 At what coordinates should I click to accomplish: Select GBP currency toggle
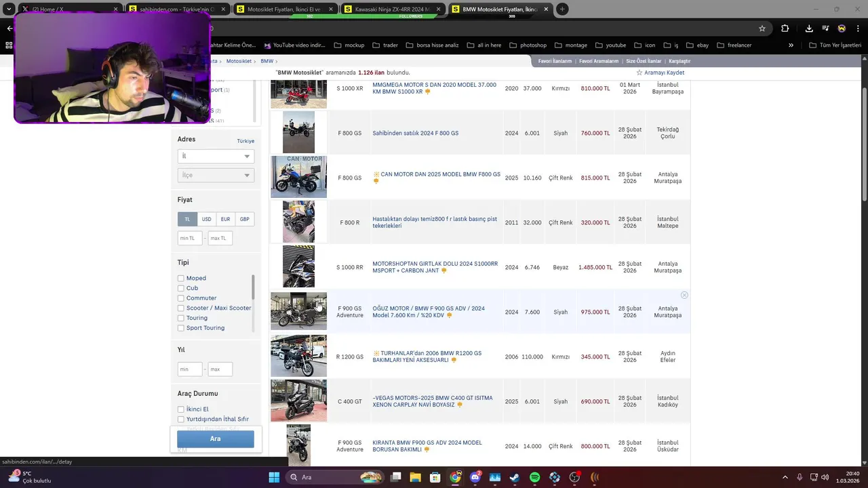point(244,219)
